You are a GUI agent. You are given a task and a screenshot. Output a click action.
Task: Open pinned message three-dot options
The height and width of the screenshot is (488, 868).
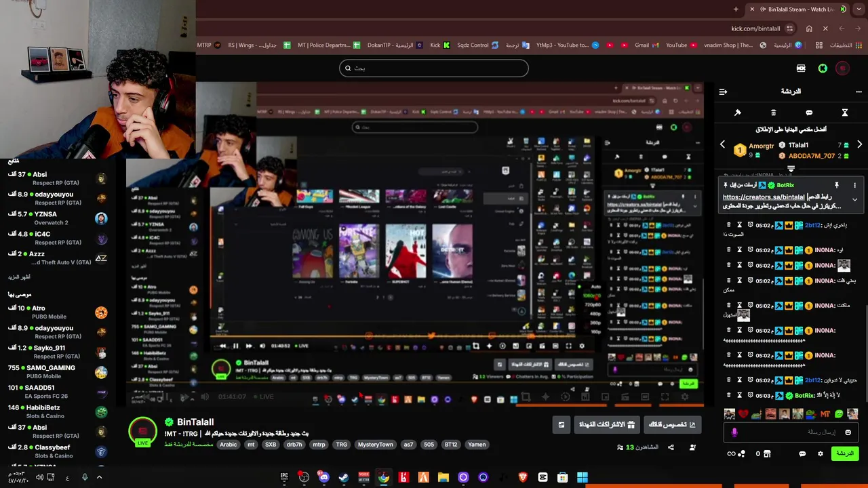[854, 185]
